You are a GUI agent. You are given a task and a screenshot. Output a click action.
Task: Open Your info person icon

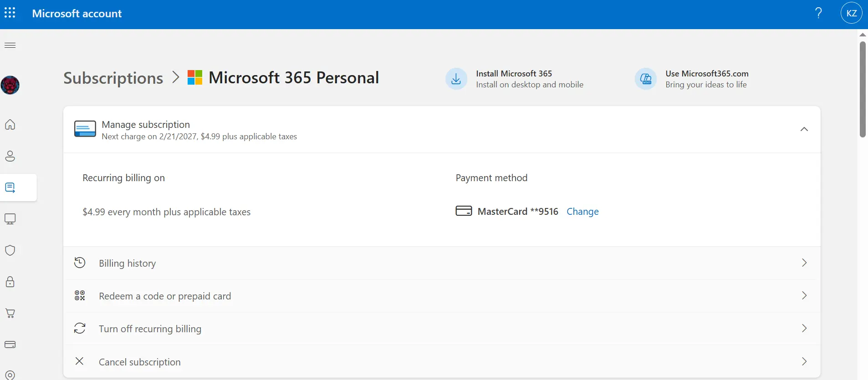pyautogui.click(x=10, y=156)
